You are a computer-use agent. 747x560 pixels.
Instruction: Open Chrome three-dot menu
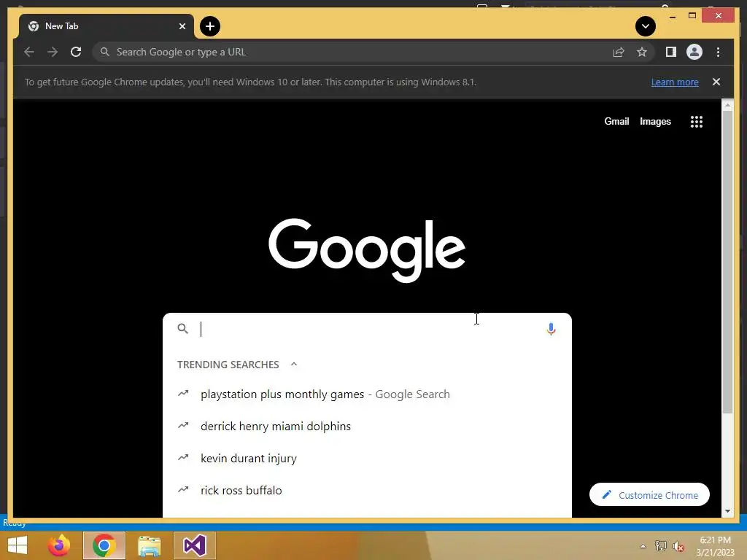click(x=718, y=52)
